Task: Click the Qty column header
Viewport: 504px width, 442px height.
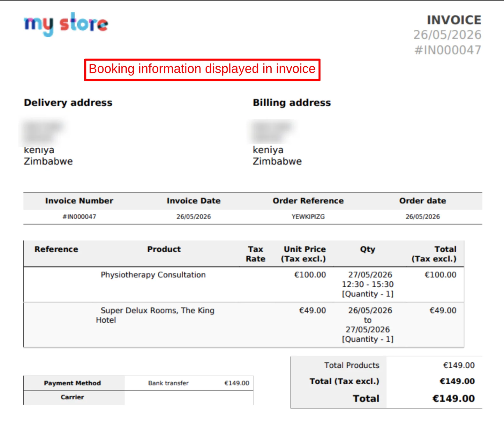Action: [367, 249]
